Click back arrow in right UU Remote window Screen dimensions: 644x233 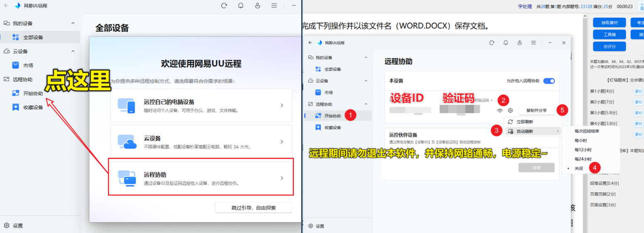tap(310, 43)
